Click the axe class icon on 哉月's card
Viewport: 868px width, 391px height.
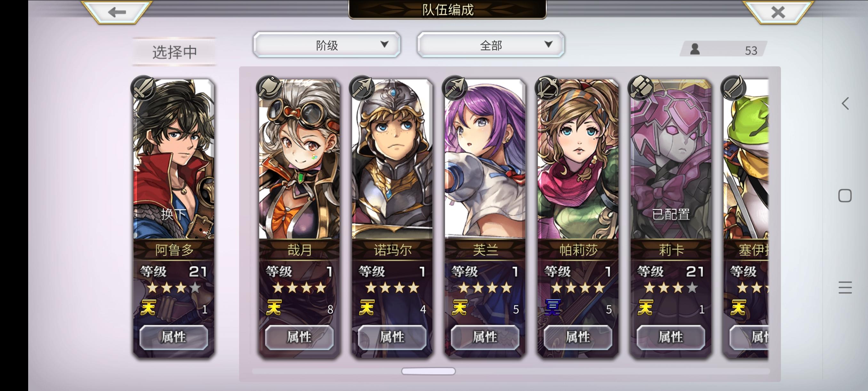pos(269,88)
